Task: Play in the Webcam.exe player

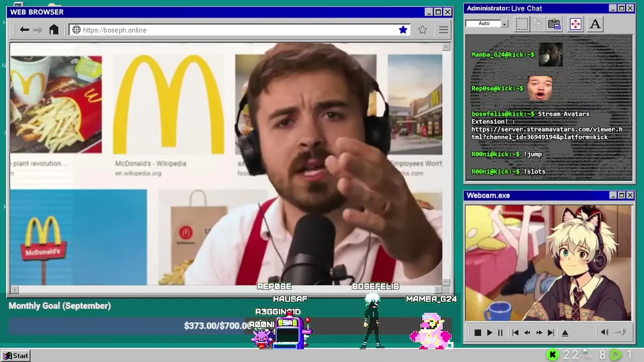Action: tap(490, 332)
